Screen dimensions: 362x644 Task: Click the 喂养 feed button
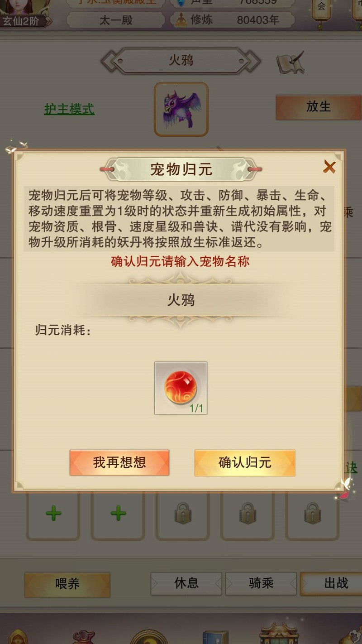[67, 584]
